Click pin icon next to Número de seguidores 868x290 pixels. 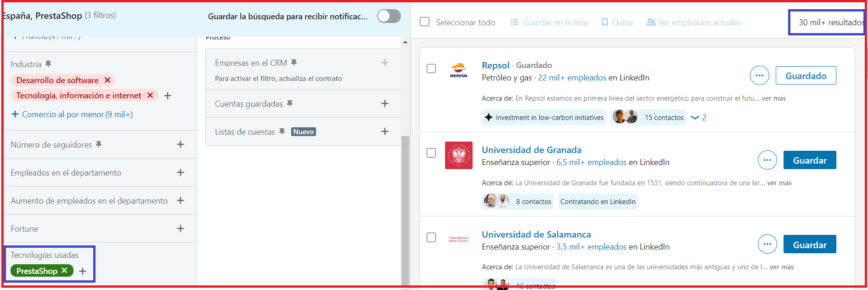[99, 144]
